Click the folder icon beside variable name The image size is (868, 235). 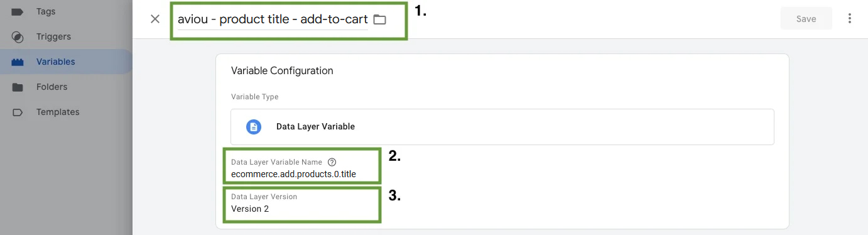(379, 19)
